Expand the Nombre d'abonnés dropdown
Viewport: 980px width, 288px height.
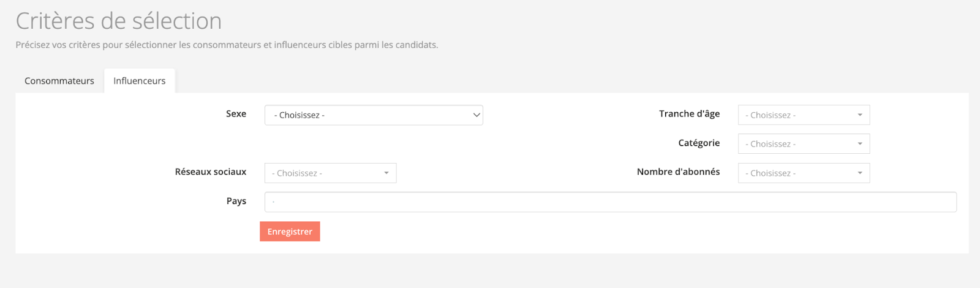pos(796,173)
